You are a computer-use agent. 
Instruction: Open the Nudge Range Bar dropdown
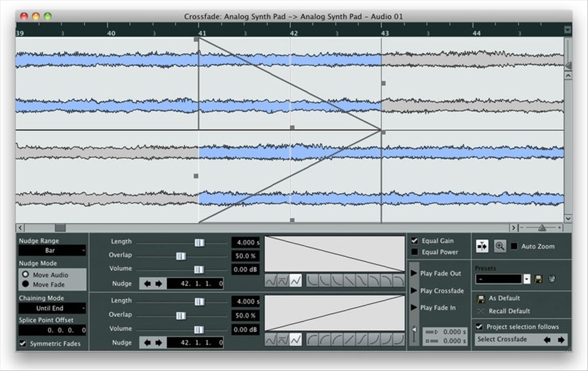point(52,250)
